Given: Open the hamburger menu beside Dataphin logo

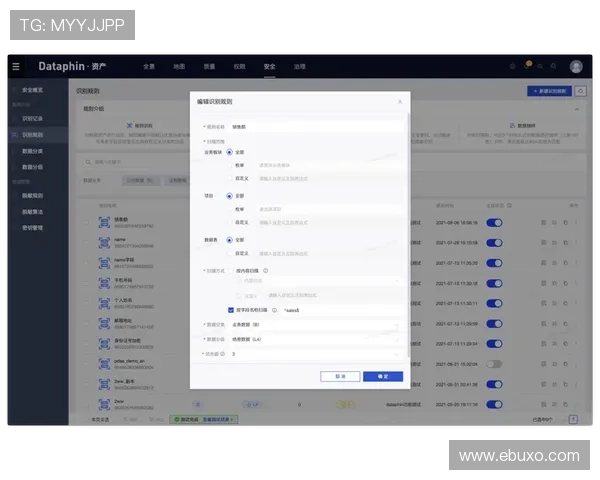Looking at the screenshot, I should [16, 66].
